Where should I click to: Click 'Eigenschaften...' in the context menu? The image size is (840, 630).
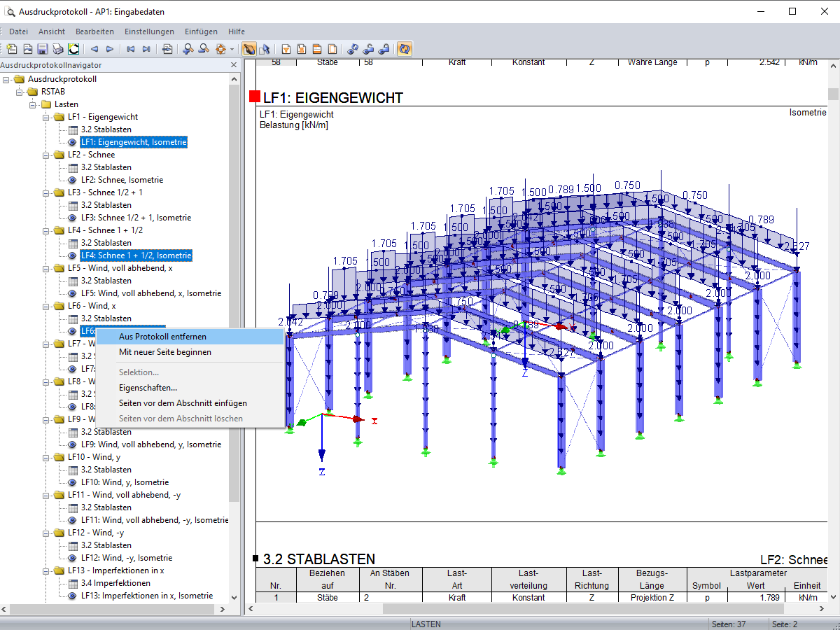(x=148, y=387)
